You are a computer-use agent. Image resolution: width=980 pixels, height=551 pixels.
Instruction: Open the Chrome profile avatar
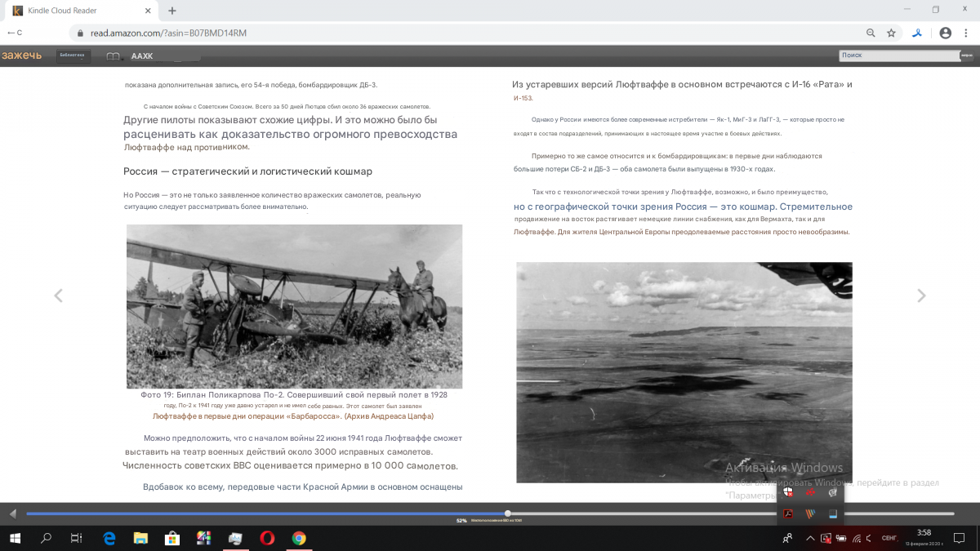pyautogui.click(x=945, y=33)
